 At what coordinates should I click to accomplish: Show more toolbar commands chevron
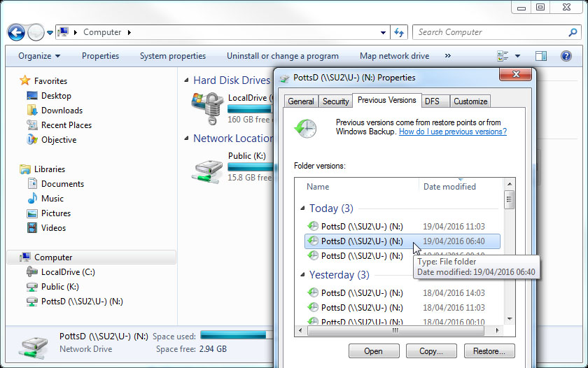(x=448, y=56)
